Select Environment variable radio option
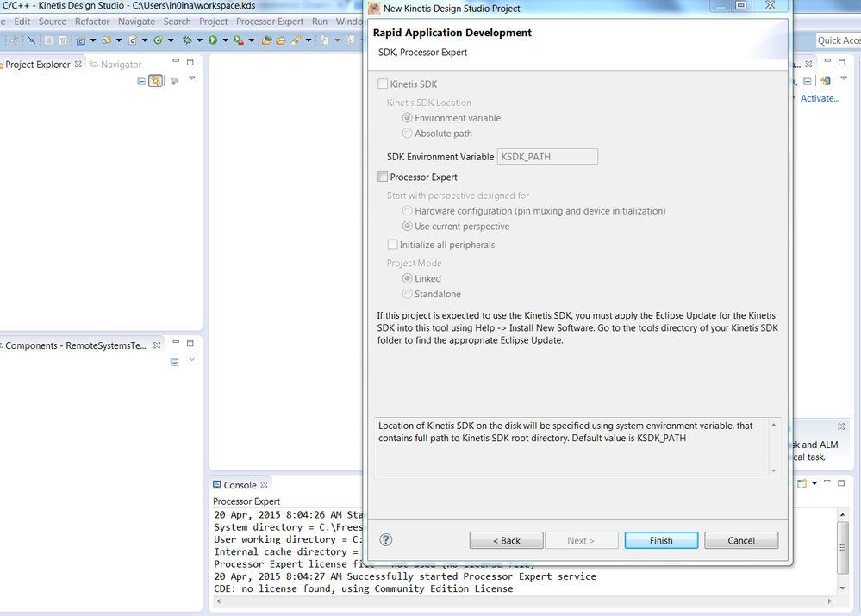 point(408,117)
